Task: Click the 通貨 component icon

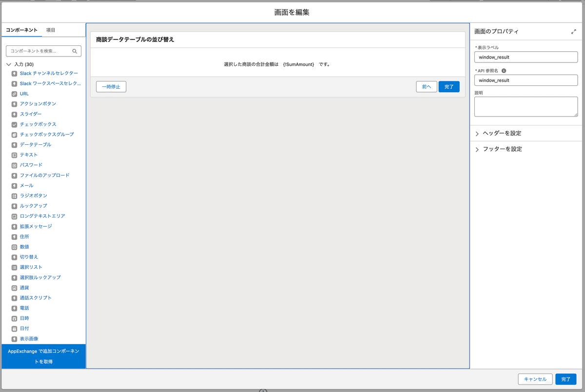Action: 14,288
